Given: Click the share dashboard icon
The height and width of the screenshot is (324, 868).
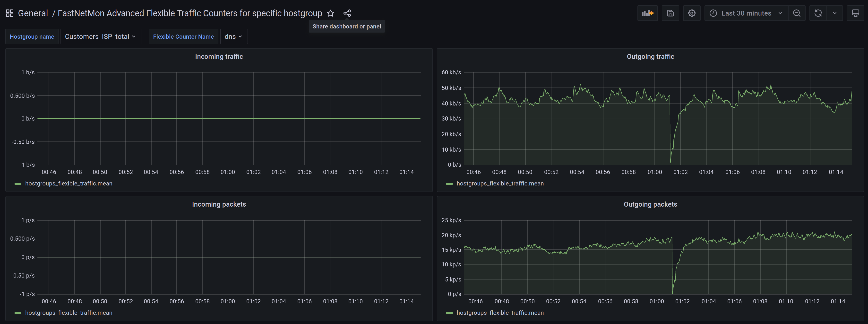Looking at the screenshot, I should (347, 13).
